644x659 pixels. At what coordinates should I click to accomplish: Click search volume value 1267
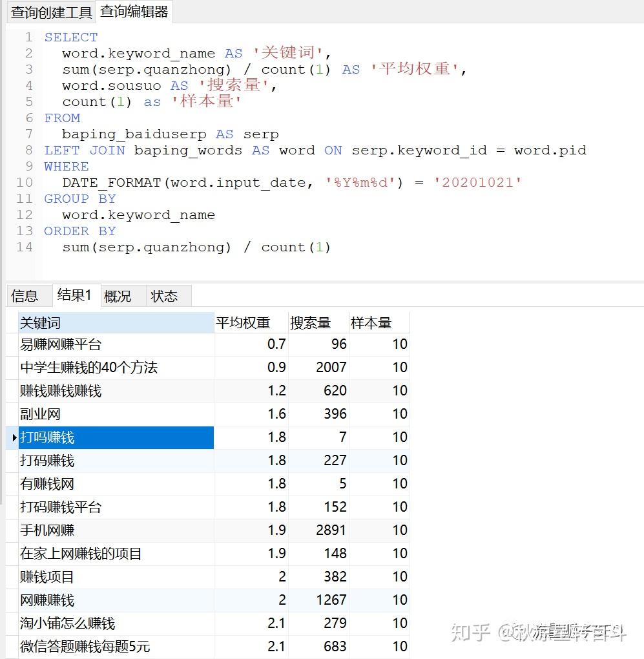pos(318,600)
